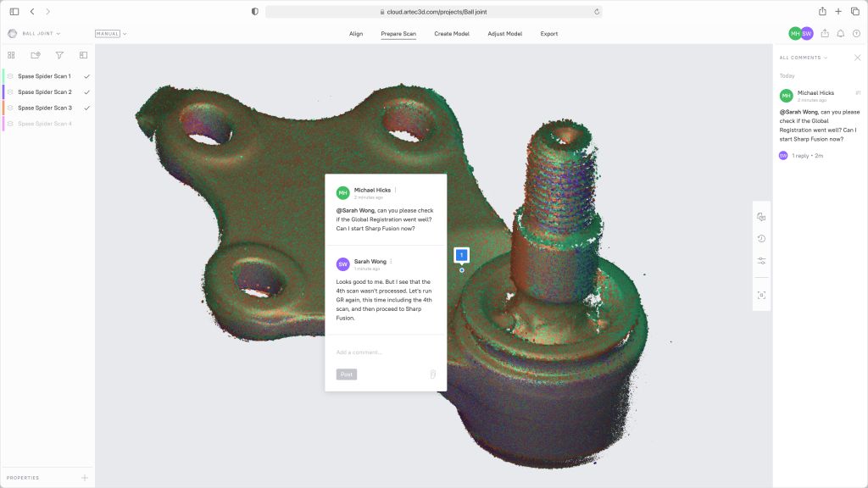
Task: Open the adjustment sliders icon on right toolbar
Action: tap(762, 261)
